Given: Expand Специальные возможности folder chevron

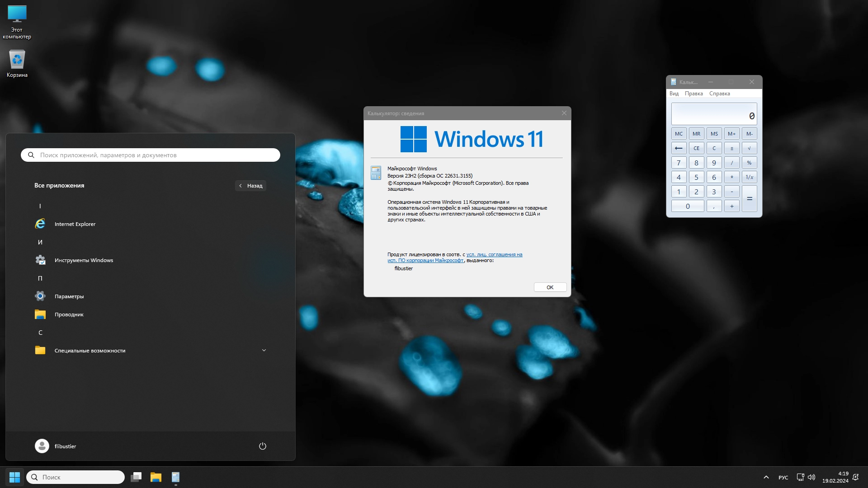Looking at the screenshot, I should (x=264, y=350).
